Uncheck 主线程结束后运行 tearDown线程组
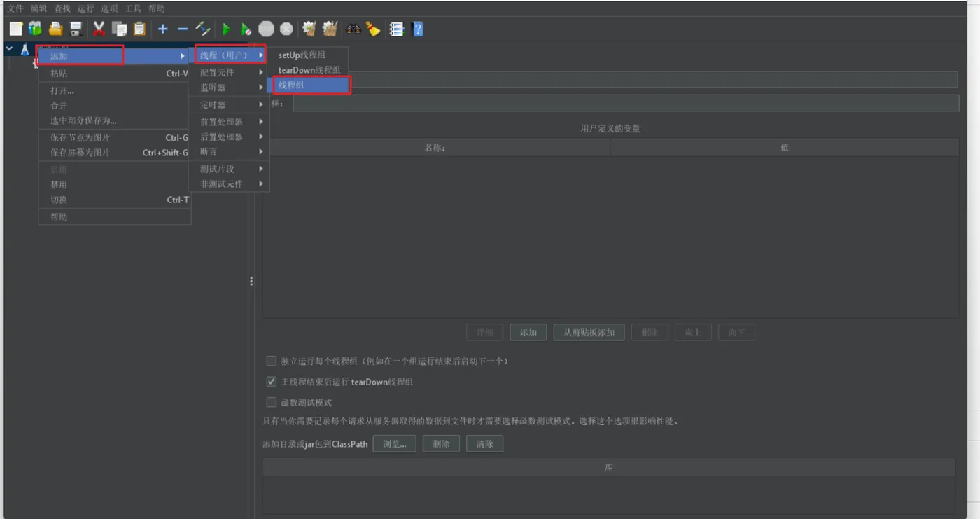This screenshot has height=519, width=980. point(272,382)
